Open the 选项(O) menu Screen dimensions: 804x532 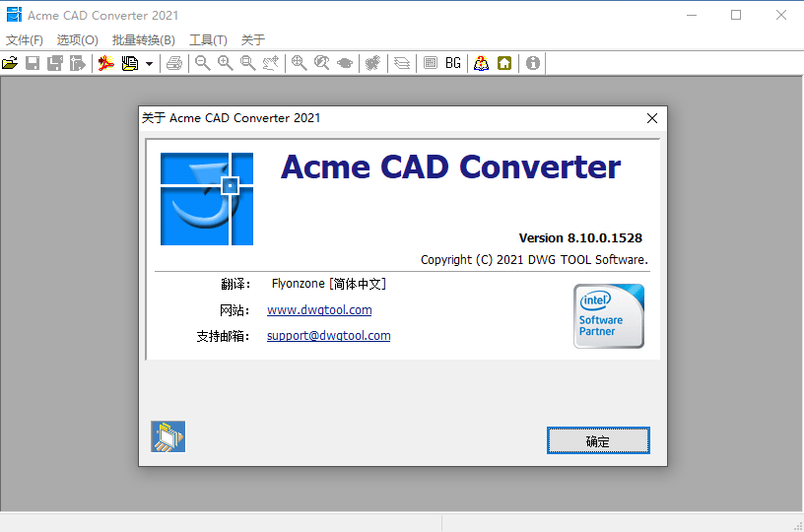78,40
